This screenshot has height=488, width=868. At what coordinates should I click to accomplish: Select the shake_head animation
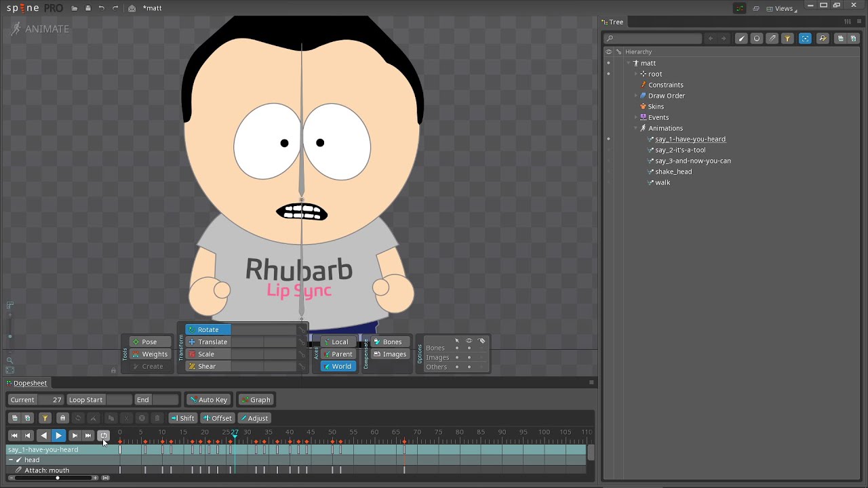(673, 171)
